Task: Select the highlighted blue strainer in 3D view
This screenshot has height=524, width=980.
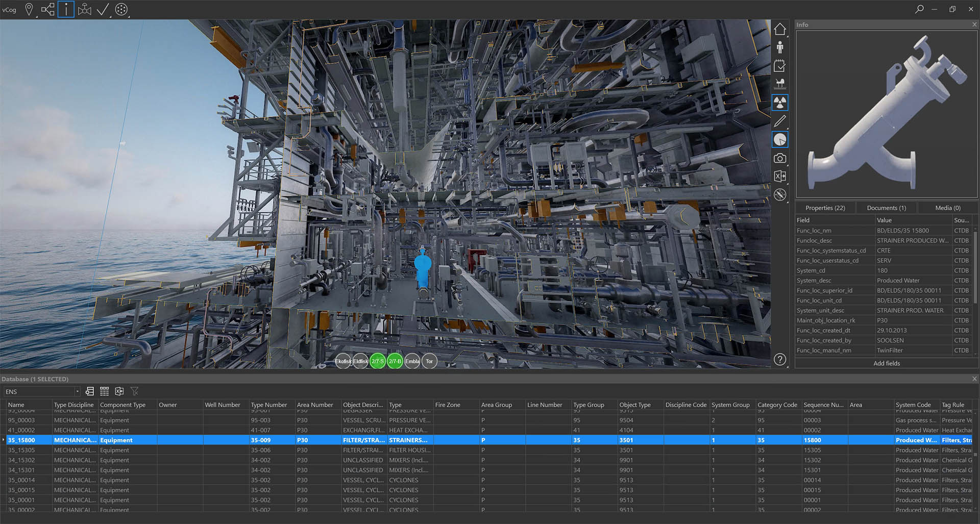Action: pos(423,268)
